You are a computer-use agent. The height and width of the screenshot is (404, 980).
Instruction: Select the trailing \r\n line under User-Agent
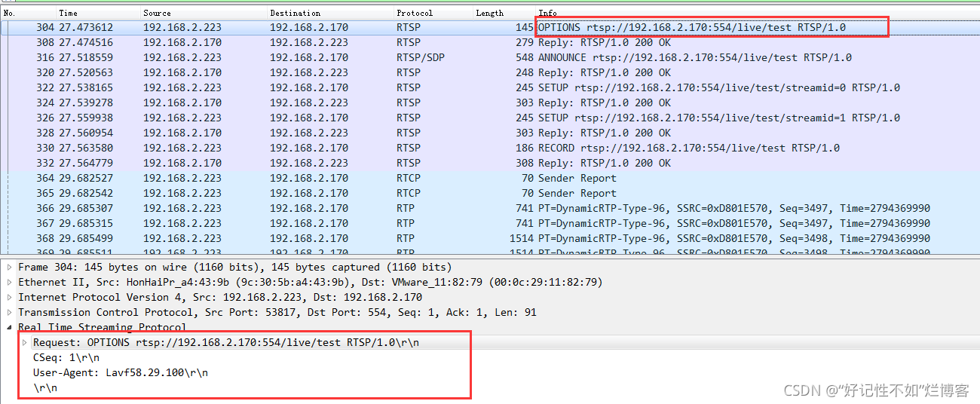click(x=44, y=387)
